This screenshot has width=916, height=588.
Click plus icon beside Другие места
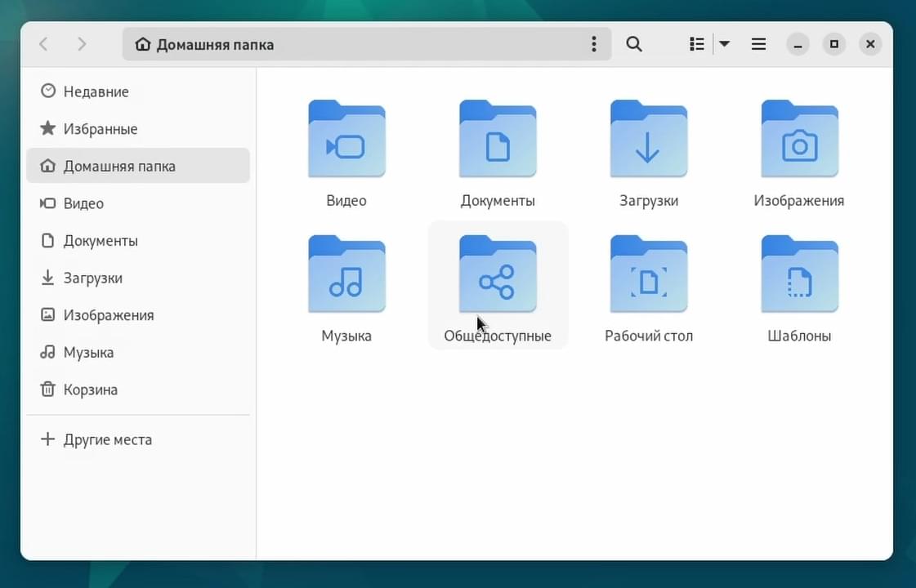click(x=48, y=439)
